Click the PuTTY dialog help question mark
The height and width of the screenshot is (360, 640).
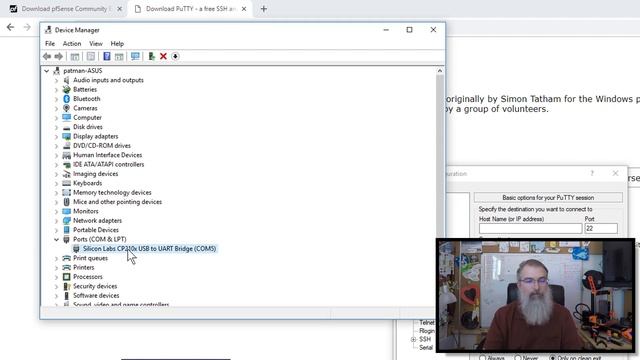pyautogui.click(x=592, y=173)
